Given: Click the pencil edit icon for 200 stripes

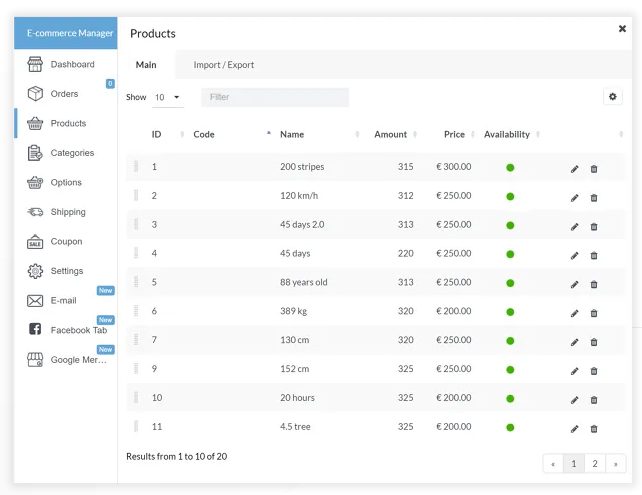Looking at the screenshot, I should (575, 169).
